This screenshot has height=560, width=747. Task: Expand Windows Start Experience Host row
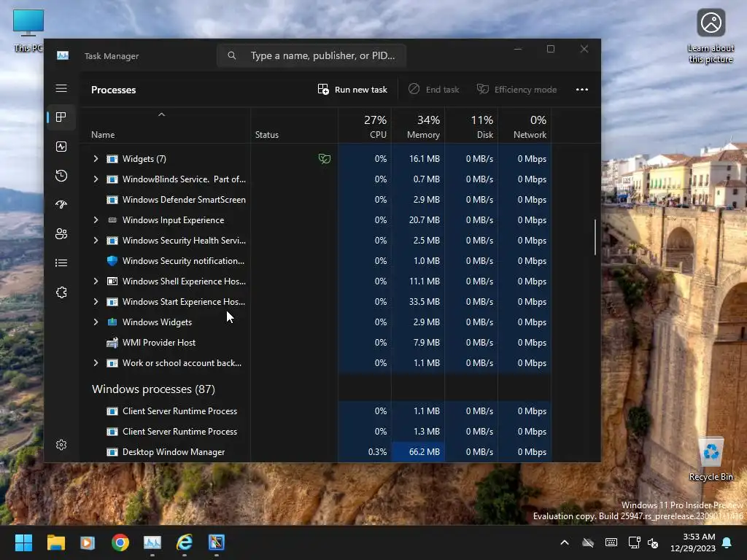tap(96, 302)
